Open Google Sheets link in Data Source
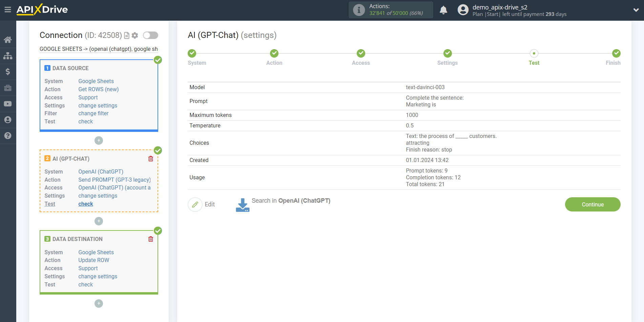The height and width of the screenshot is (322, 644). pos(96,81)
